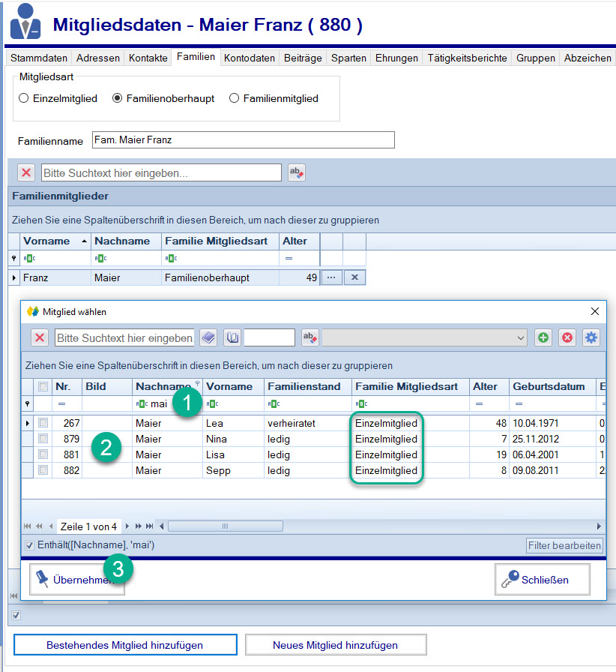Click the Nachname column filter icon
The image size is (616, 672).
[x=197, y=383]
